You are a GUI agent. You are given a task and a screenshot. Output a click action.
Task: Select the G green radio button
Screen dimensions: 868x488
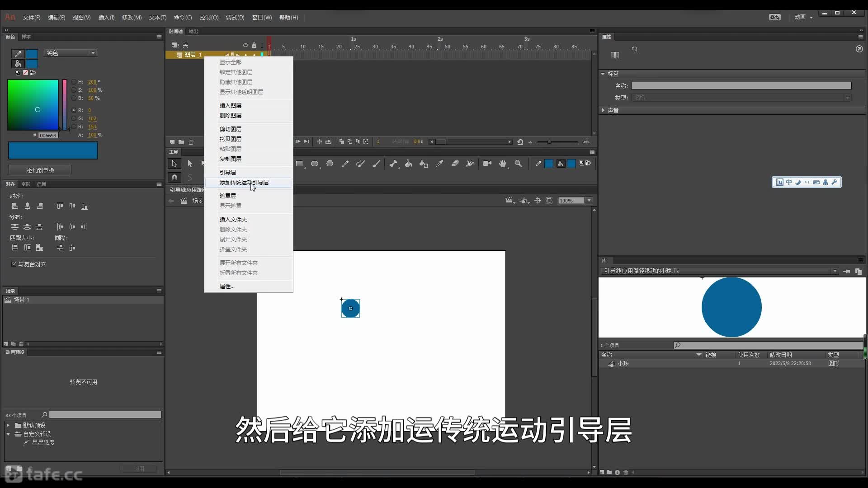point(74,118)
